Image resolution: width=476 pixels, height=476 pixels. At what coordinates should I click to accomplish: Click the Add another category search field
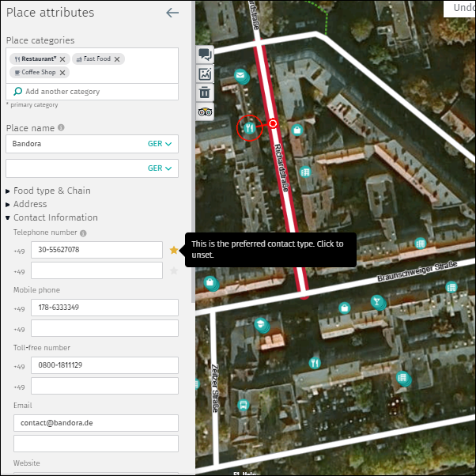pyautogui.click(x=92, y=92)
